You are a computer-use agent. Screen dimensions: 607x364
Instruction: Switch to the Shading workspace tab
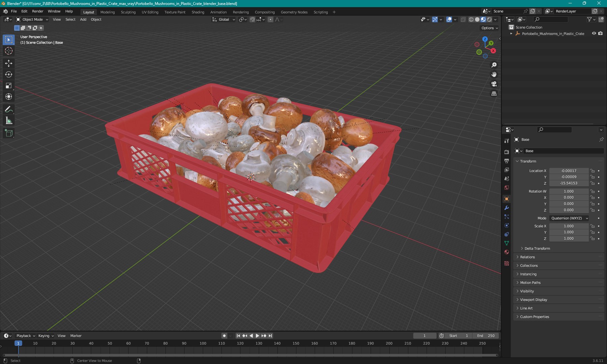coord(198,12)
